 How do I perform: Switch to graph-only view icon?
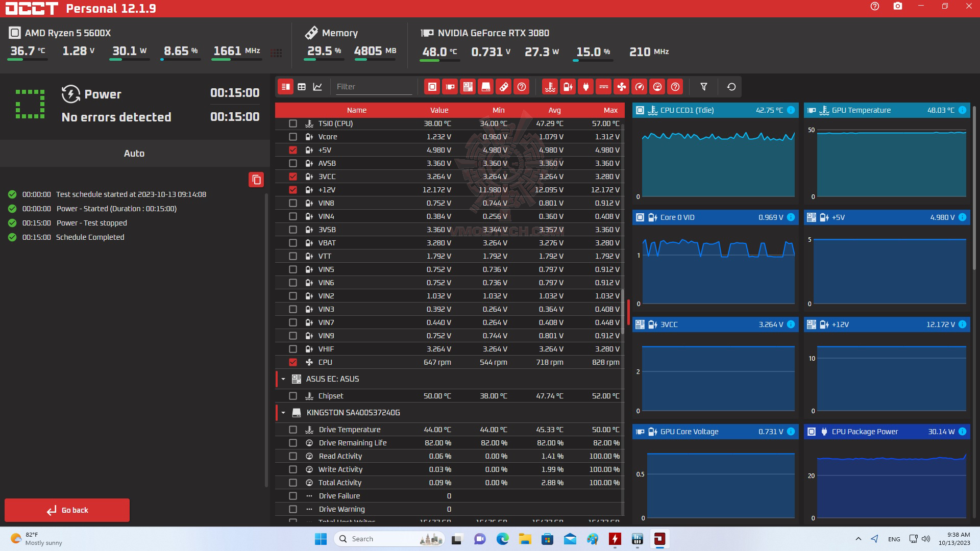click(317, 87)
